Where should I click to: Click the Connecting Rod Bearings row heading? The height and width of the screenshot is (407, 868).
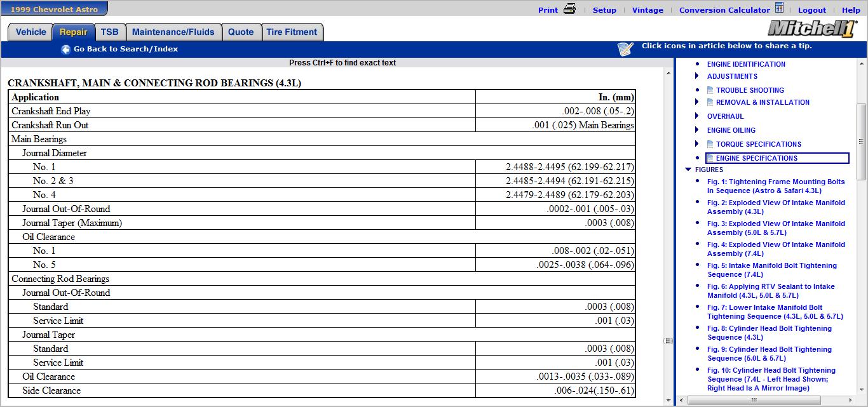click(60, 279)
